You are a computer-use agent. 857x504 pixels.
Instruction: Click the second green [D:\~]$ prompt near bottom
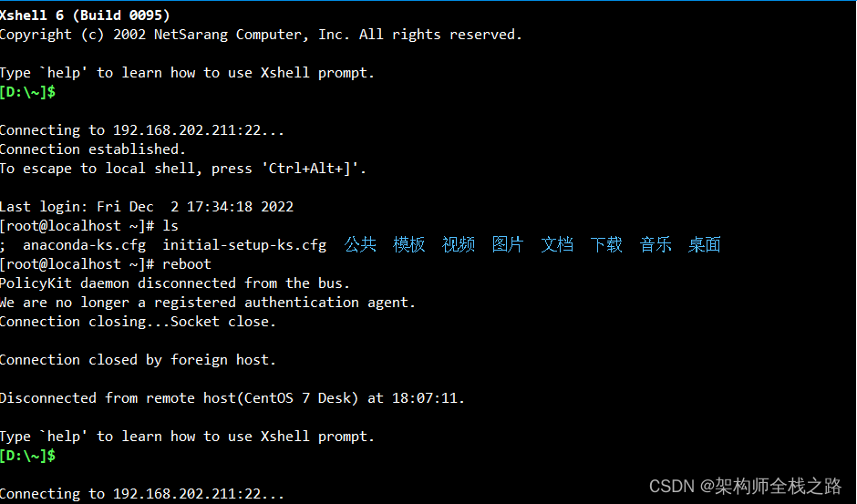tap(28, 455)
